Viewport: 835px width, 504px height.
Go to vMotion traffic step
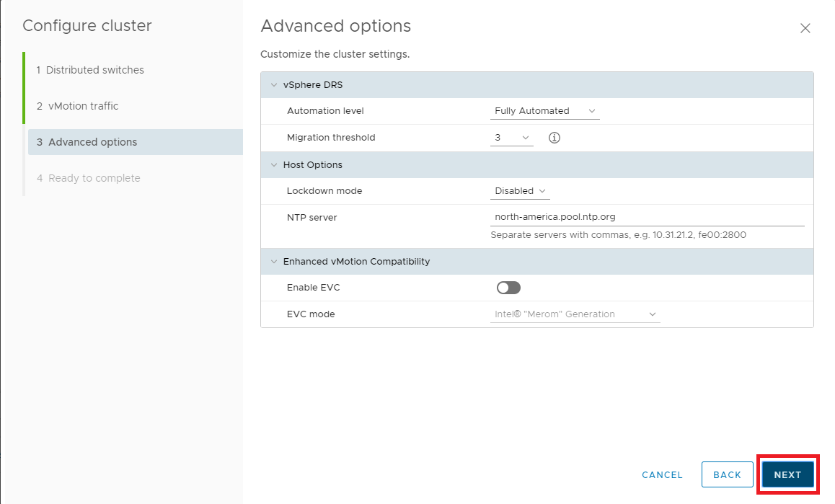point(83,106)
